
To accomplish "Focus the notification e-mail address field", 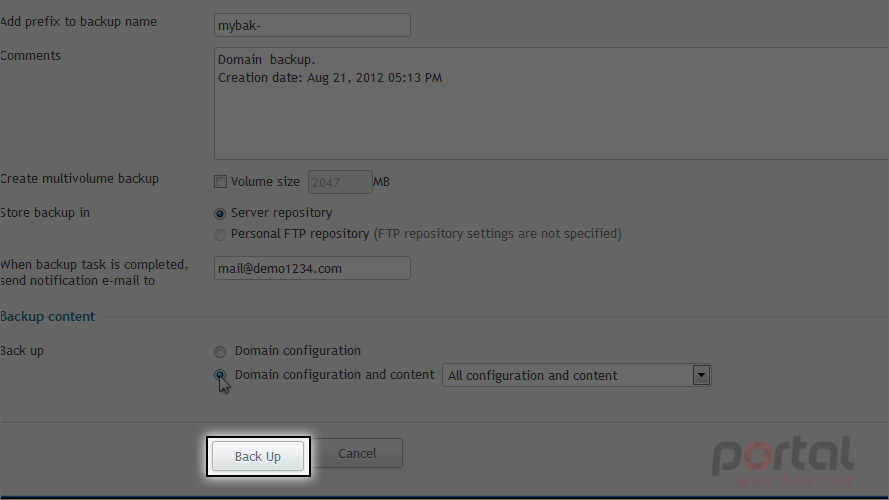I will (x=312, y=268).
